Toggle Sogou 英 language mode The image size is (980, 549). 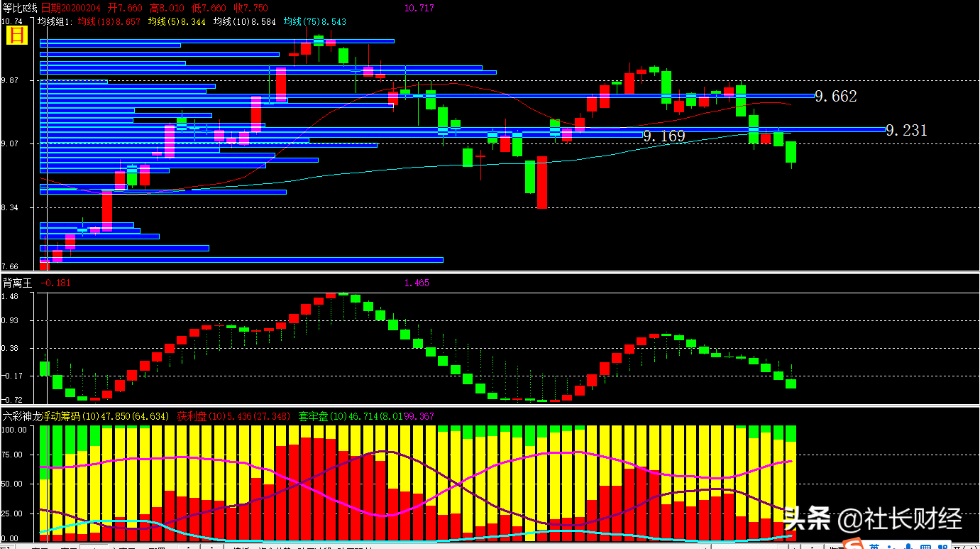click(874, 547)
